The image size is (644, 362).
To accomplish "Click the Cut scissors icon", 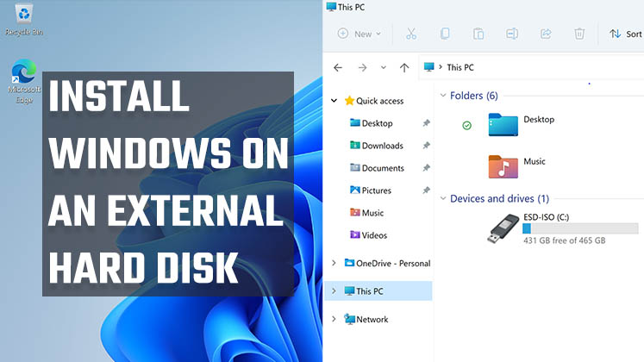I will click(x=410, y=34).
